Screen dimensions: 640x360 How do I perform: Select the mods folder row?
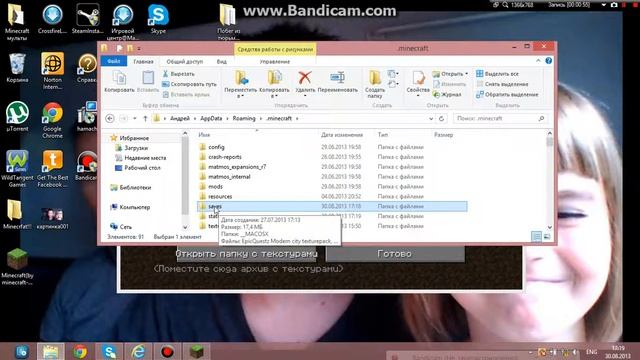[332, 187]
